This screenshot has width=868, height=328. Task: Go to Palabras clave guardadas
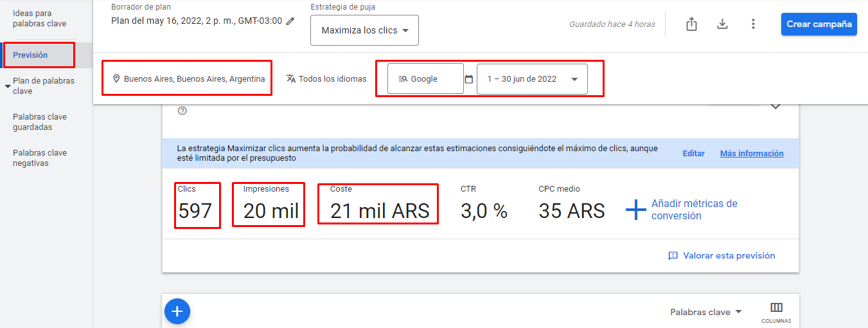40,122
